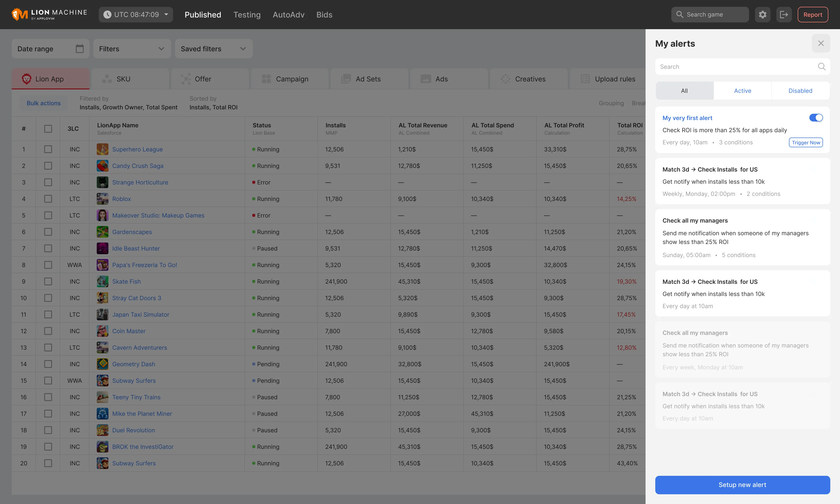Viewport: 840px width, 504px height.
Task: Open the Bids tab
Action: coord(324,15)
